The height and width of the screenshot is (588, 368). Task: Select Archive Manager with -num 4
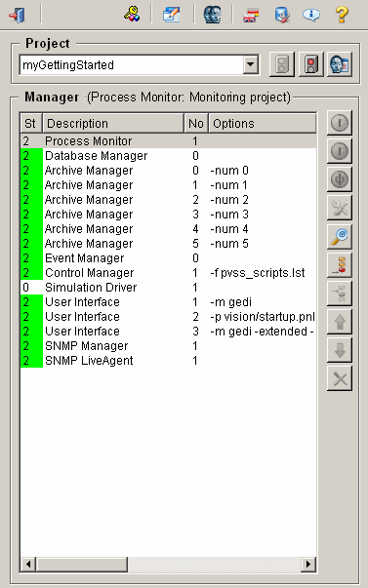pos(168,229)
